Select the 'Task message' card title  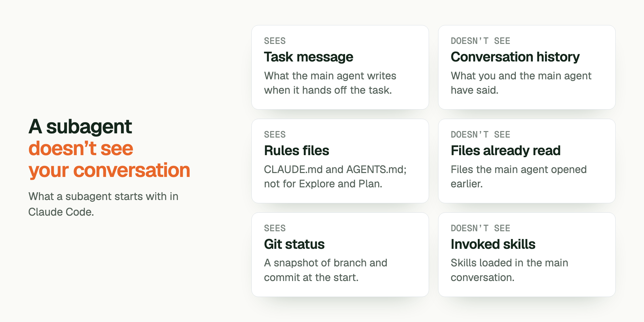(308, 57)
